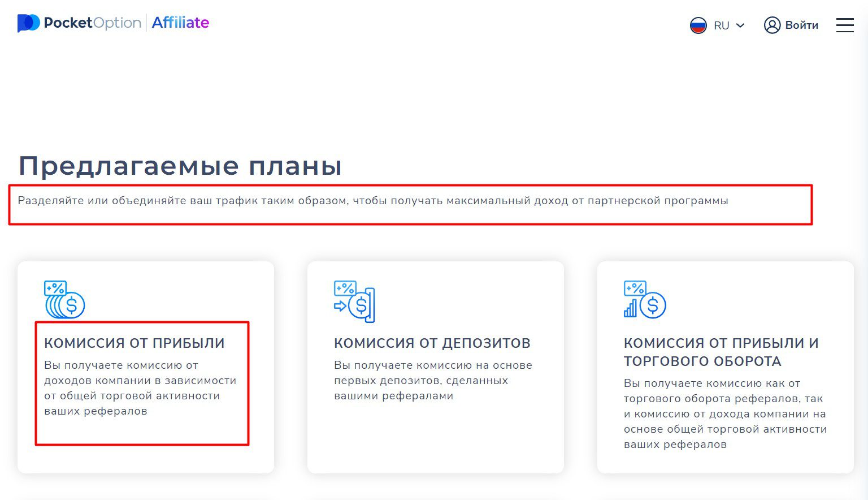
Task: Click the subtitle starting Разделяйте или объединяйте
Action: tap(373, 201)
